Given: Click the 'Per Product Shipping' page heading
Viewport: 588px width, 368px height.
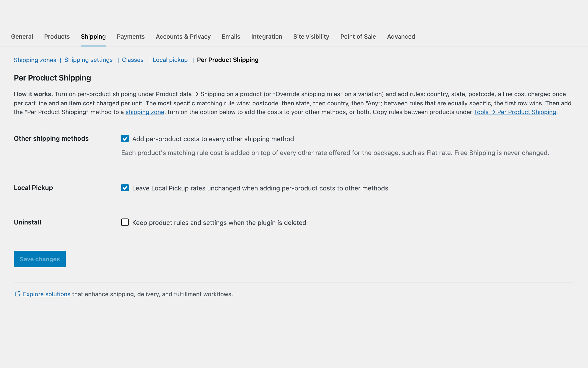Looking at the screenshot, I should point(52,78).
